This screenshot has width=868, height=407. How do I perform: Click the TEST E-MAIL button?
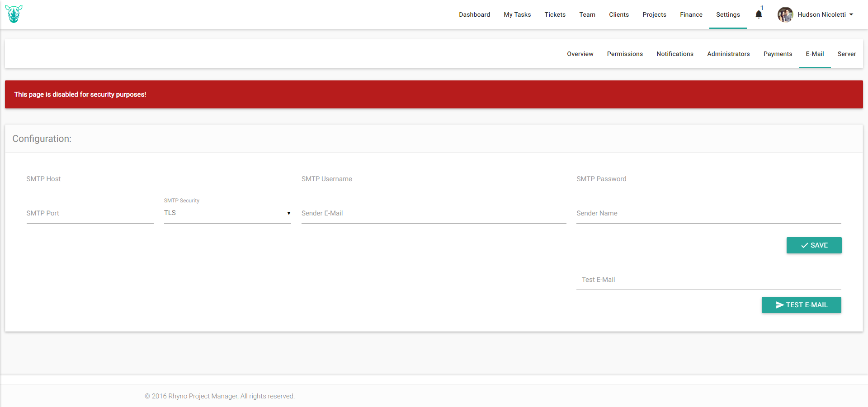[x=801, y=305]
